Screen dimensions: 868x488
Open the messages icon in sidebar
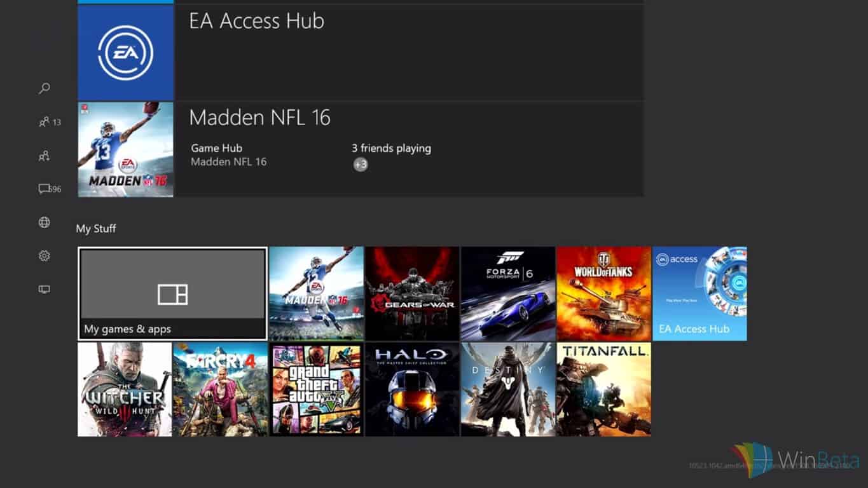50,189
